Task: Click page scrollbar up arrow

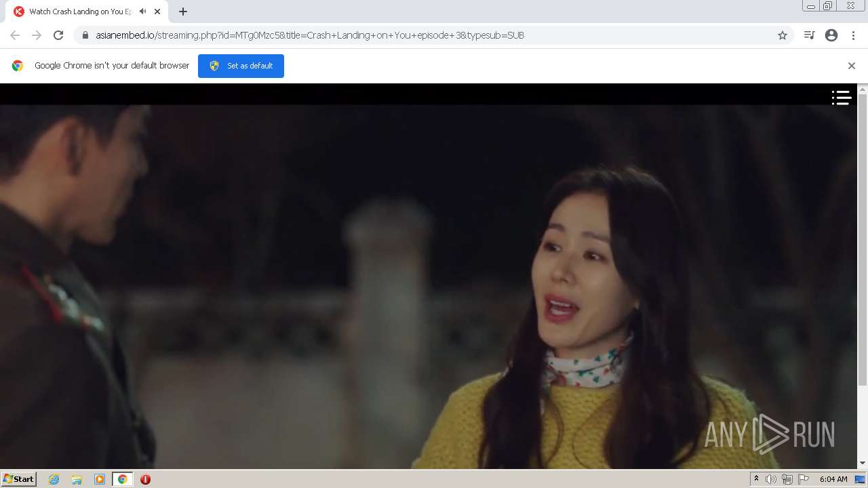Action: coord(863,89)
